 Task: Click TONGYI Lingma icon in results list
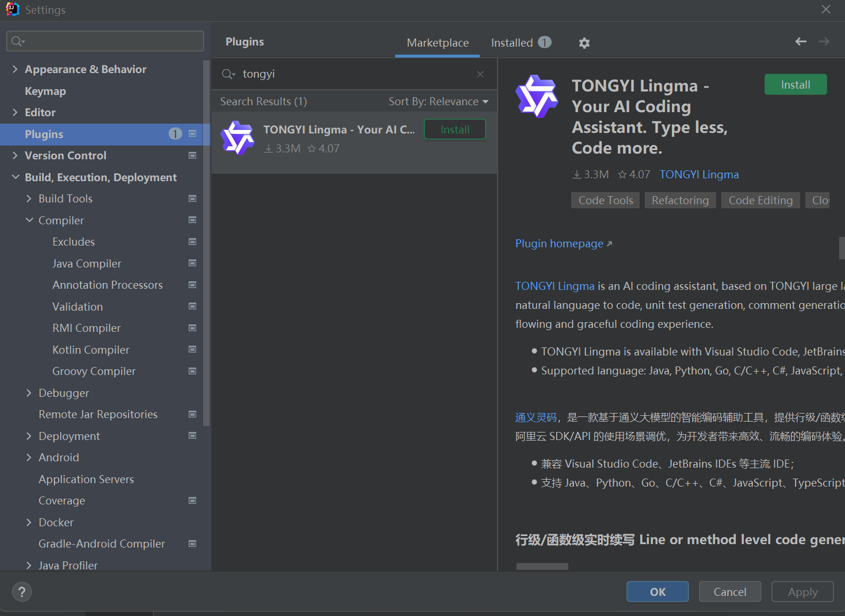pos(238,138)
